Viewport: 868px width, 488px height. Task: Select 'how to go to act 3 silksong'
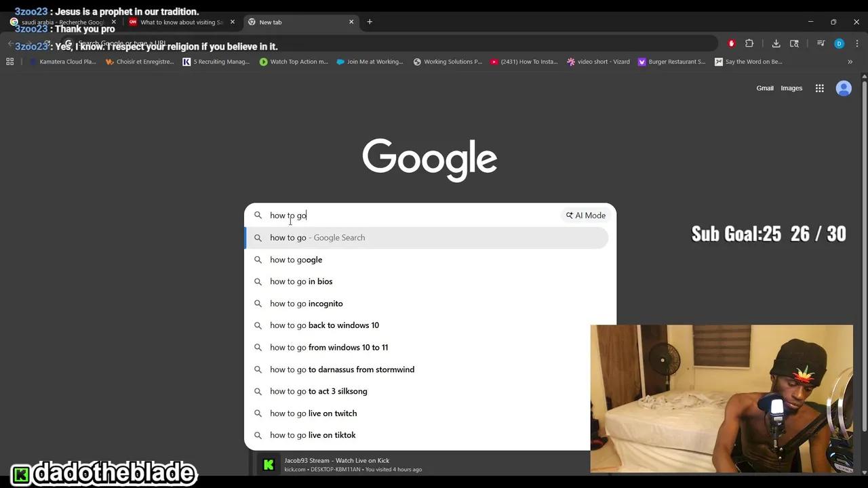[417, 391]
